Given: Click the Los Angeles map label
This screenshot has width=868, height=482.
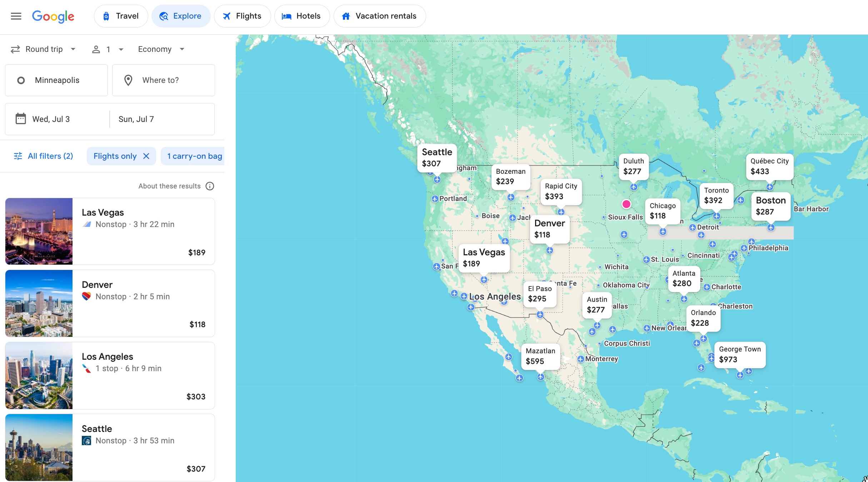Looking at the screenshot, I should tap(495, 296).
